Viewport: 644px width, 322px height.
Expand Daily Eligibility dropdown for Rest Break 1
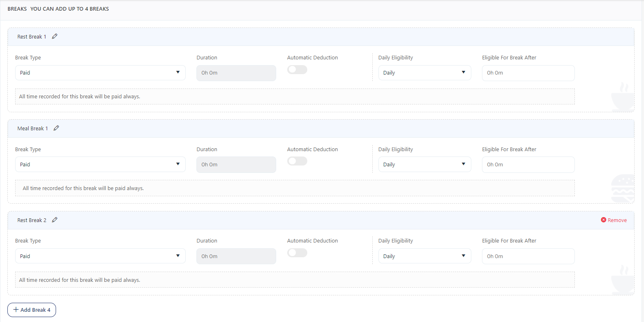point(424,73)
